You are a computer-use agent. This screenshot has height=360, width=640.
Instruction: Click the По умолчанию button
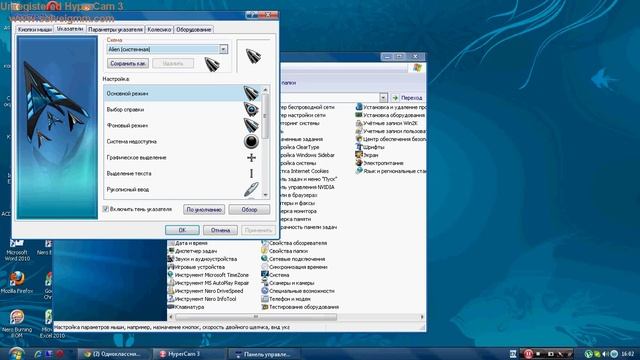point(204,209)
